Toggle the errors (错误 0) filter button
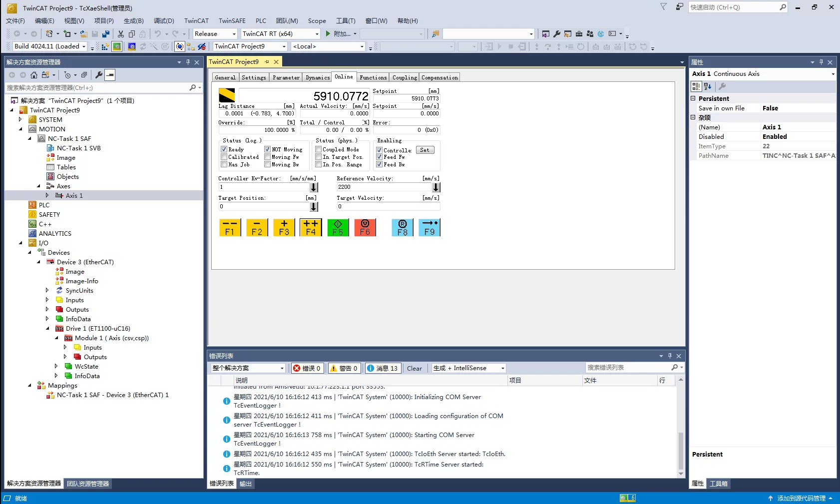 (307, 368)
